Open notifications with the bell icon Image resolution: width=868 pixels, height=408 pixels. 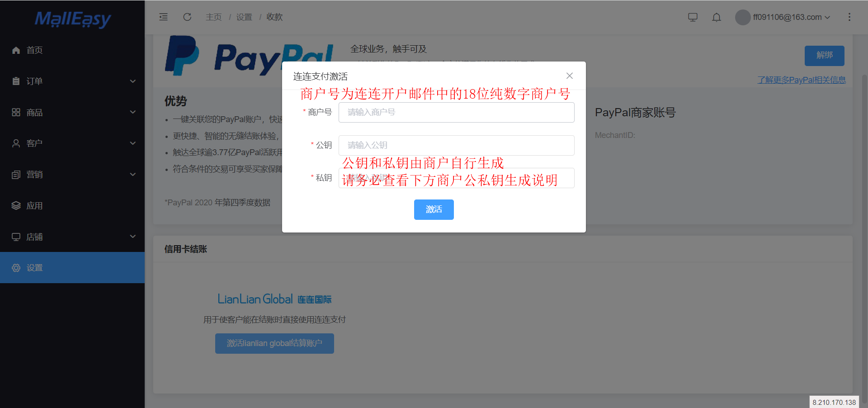[x=717, y=17]
